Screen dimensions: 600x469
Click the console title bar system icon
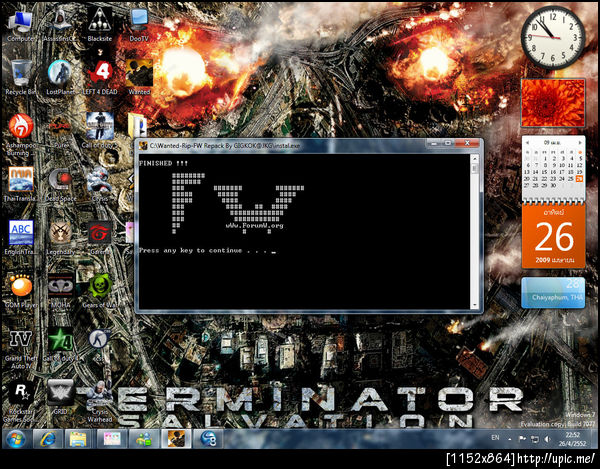click(x=143, y=145)
